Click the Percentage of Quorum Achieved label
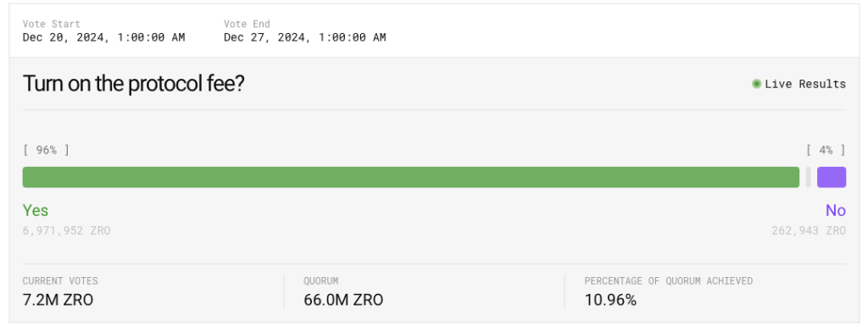868x327 pixels. click(x=669, y=281)
